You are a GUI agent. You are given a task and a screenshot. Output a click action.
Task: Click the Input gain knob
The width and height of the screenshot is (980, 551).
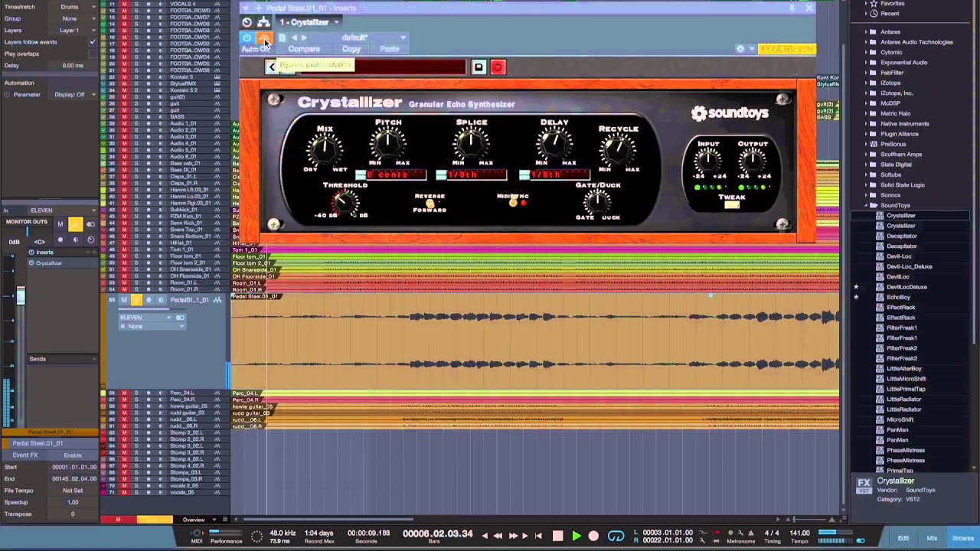708,160
